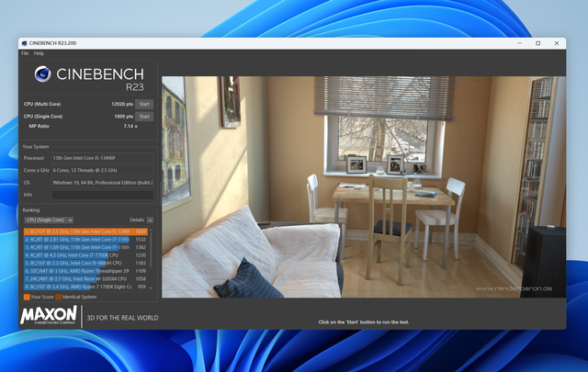
Task: Select ranking row 7 Intel Xeon W-3265M
Action: pyautogui.click(x=85, y=278)
